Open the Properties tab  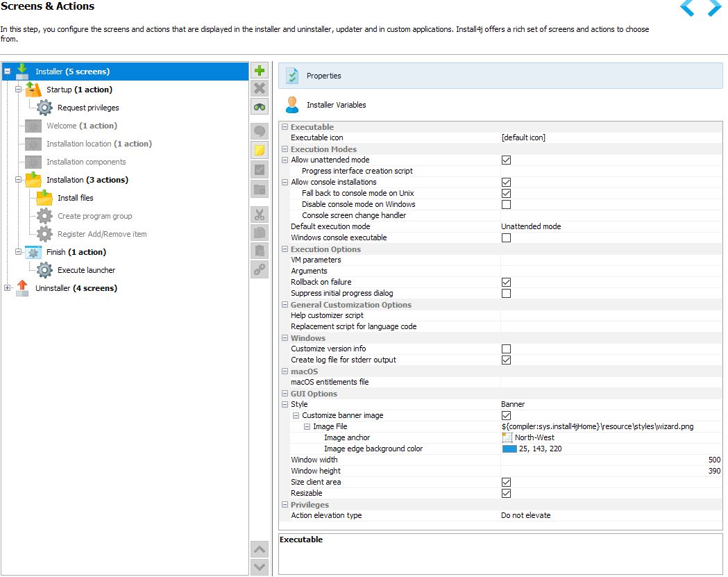point(500,76)
